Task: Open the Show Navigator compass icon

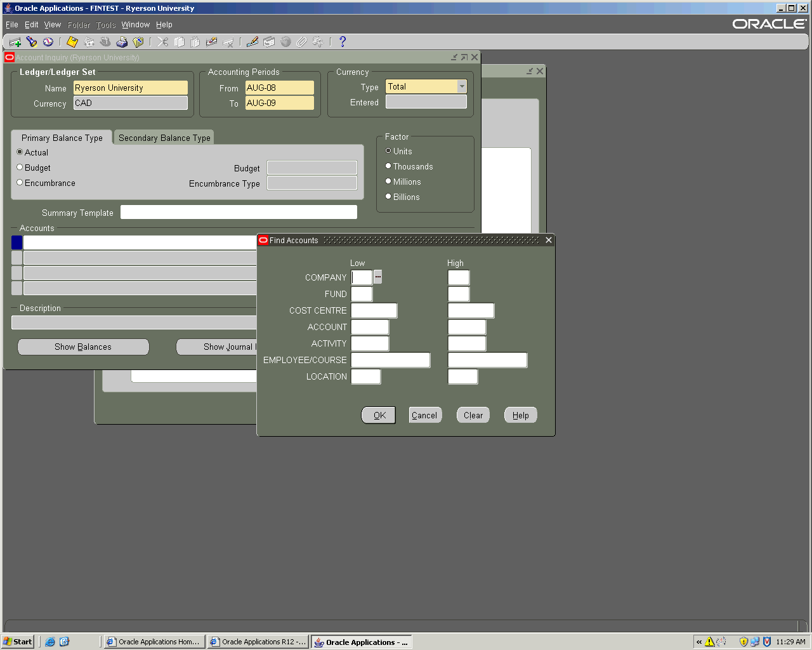Action: (x=48, y=42)
